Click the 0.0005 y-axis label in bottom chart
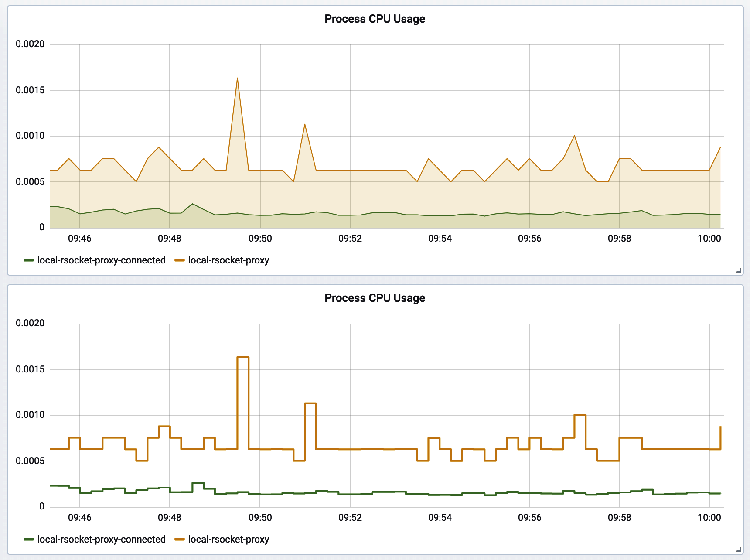The width and height of the screenshot is (750, 560). [30, 461]
